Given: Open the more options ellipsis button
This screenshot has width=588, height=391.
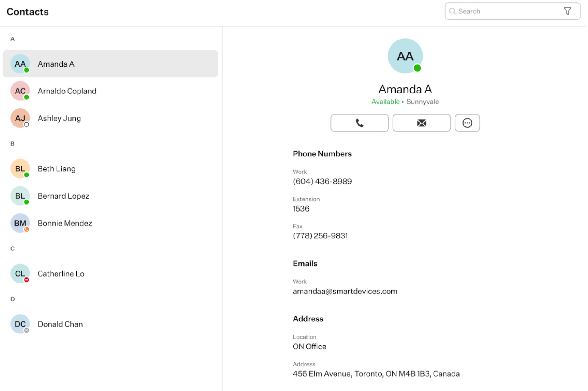Looking at the screenshot, I should click(x=467, y=123).
